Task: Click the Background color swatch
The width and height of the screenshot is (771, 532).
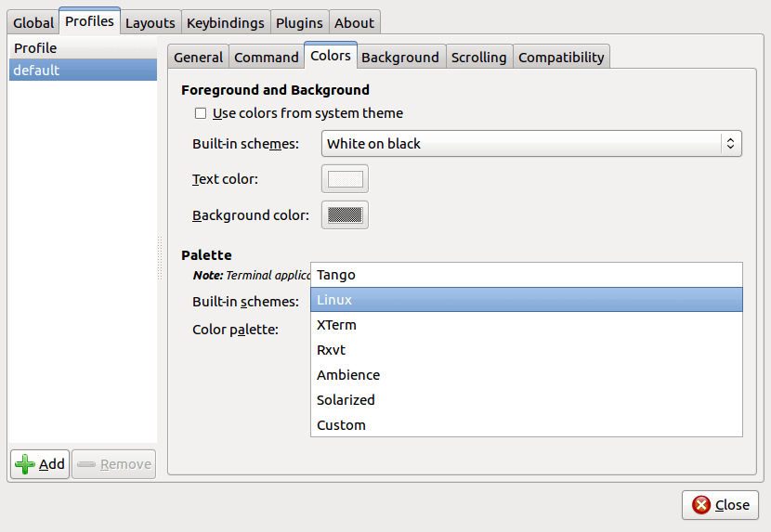Action: [x=345, y=214]
